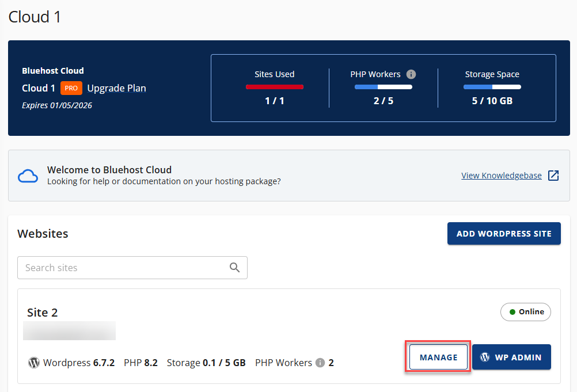This screenshot has width=577, height=392.
Task: Click the 'Storage 0.1 / 5 GB' text
Action: (206, 363)
